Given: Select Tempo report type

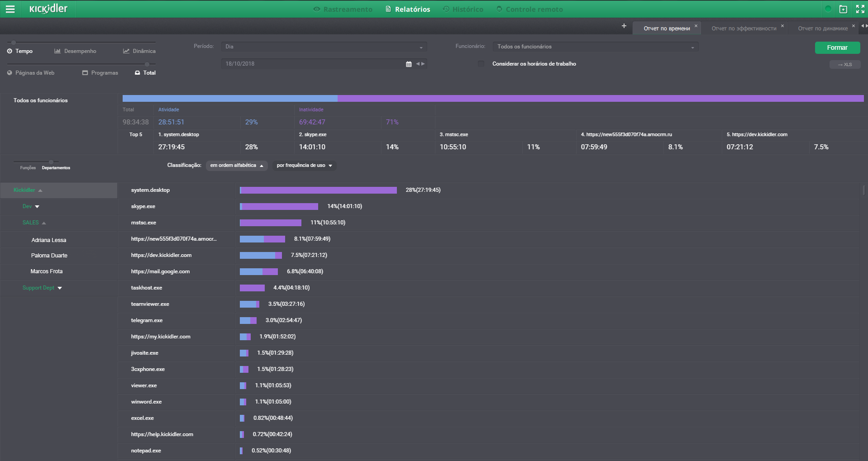Looking at the screenshot, I should [20, 51].
